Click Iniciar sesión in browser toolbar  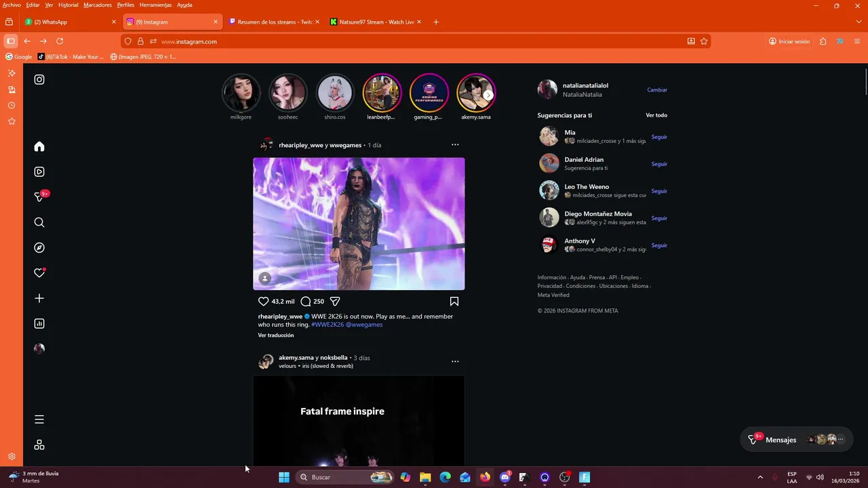click(x=789, y=41)
